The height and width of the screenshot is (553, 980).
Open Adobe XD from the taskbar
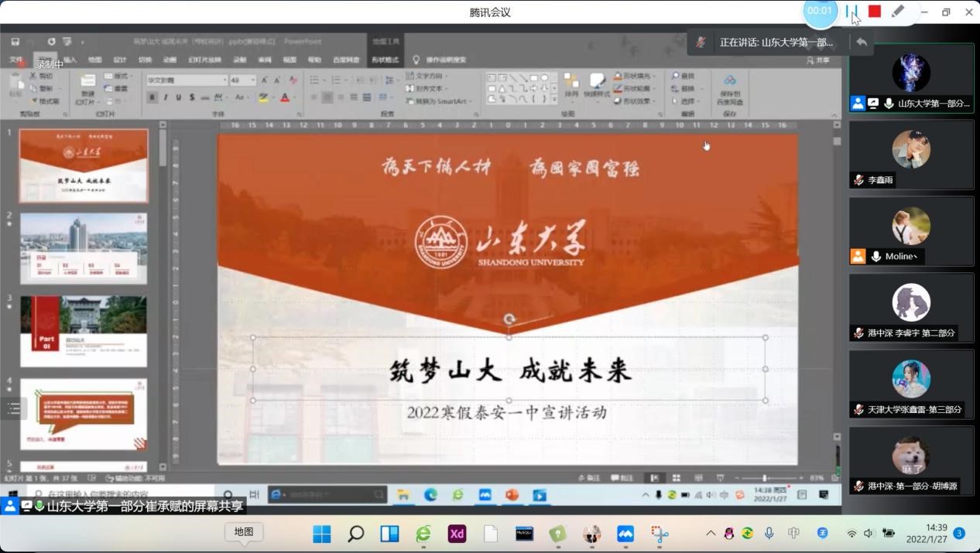(x=457, y=534)
